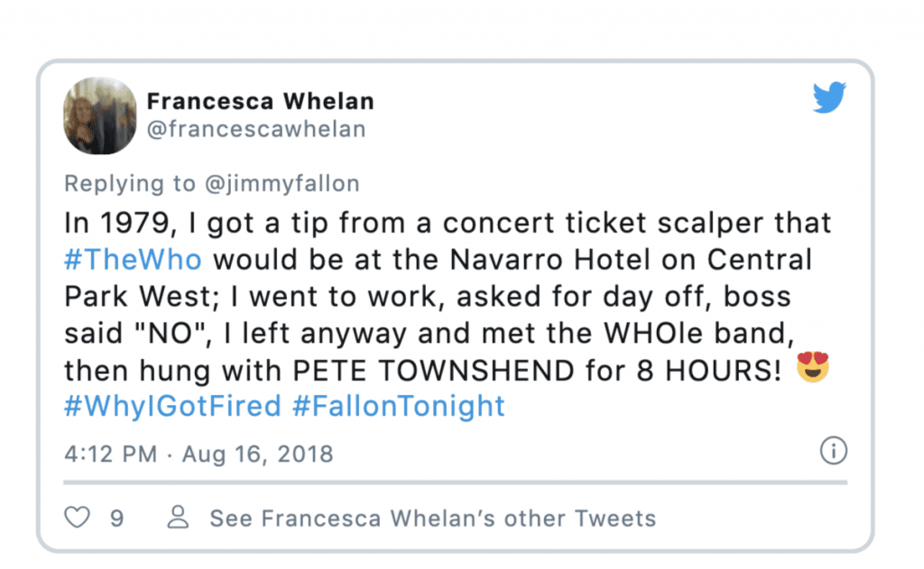Viewport: 924px width, 569px height.
Task: Open Francesca Whelan's profile avatar
Action: pos(99,116)
